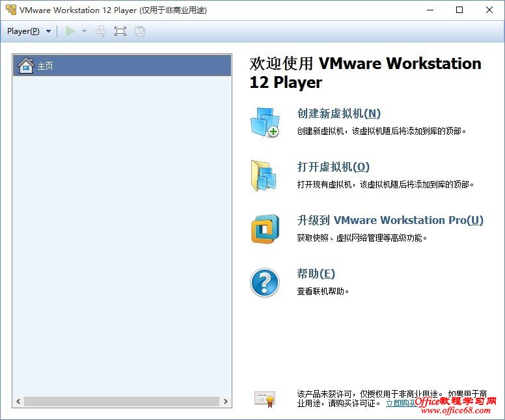Click the library scrollbar left arrow

pyautogui.click(x=18, y=401)
